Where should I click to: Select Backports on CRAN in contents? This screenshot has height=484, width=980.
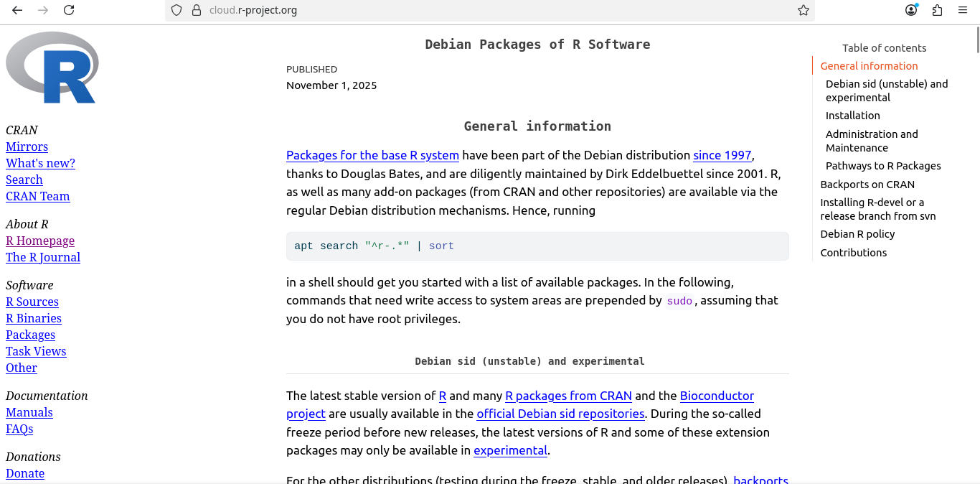pyautogui.click(x=867, y=185)
